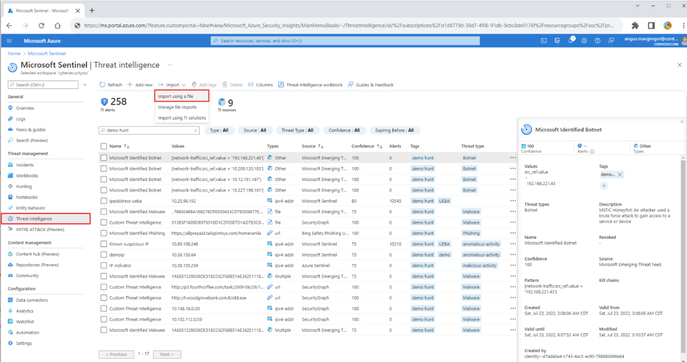Open the Columns chooser
The width and height of the screenshot is (687, 362).
coord(260,85)
